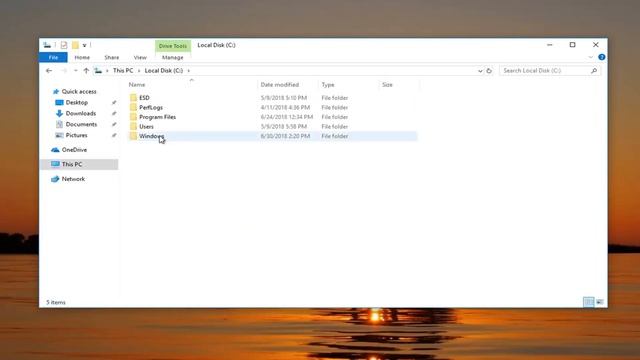Image resolution: width=640 pixels, height=360 pixels.
Task: Click the Network icon in navigation pane
Action: point(55,179)
